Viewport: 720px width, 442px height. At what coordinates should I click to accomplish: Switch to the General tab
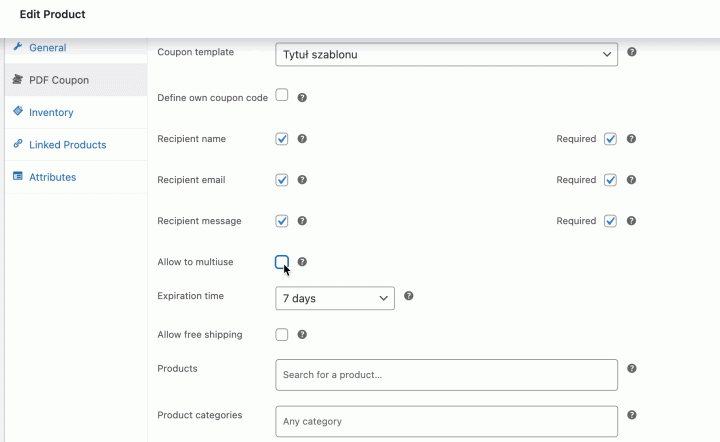(47, 47)
